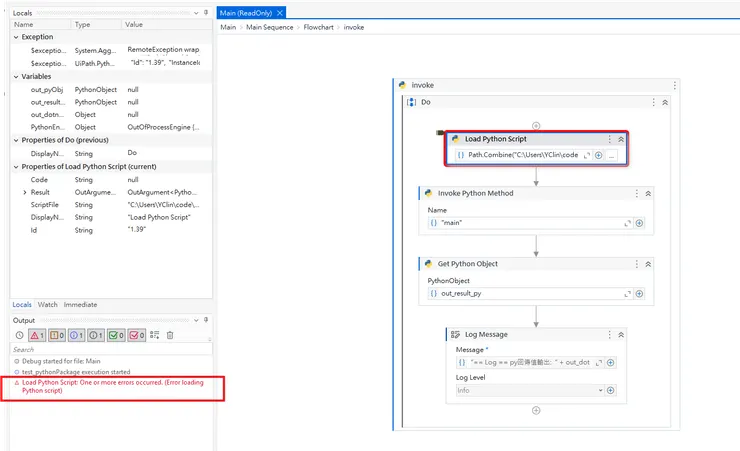Collapse the Get Python Object activity
Viewport: 740px width, 451px height.
pyautogui.click(x=648, y=264)
